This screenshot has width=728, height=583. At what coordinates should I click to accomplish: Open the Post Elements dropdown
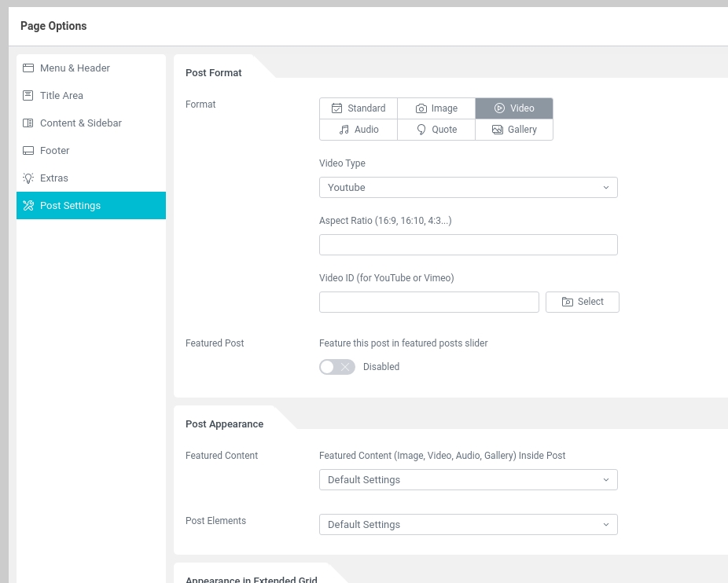click(468, 525)
